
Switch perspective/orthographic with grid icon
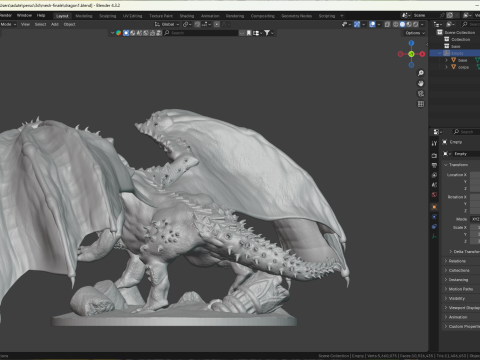pos(421,104)
